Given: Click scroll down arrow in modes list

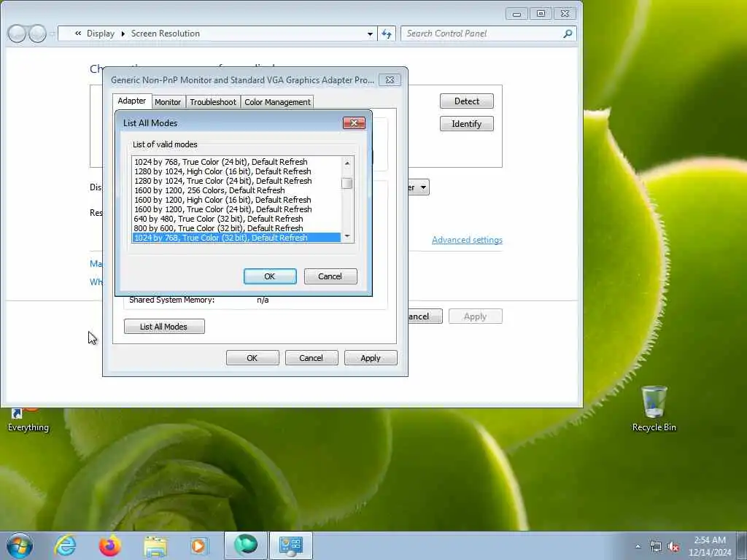Looking at the screenshot, I should tap(347, 236).
